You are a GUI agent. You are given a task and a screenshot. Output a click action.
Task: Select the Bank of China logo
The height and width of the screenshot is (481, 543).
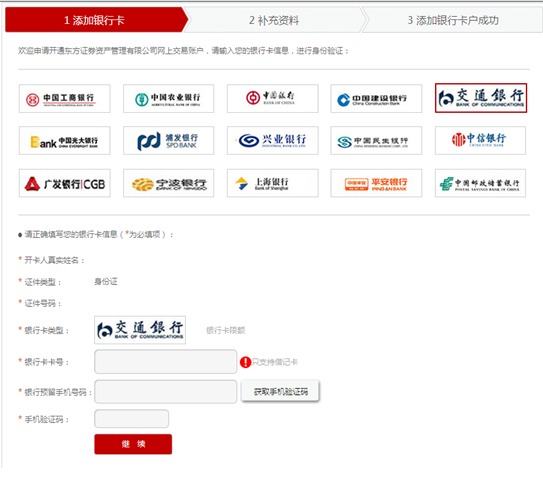pos(273,99)
